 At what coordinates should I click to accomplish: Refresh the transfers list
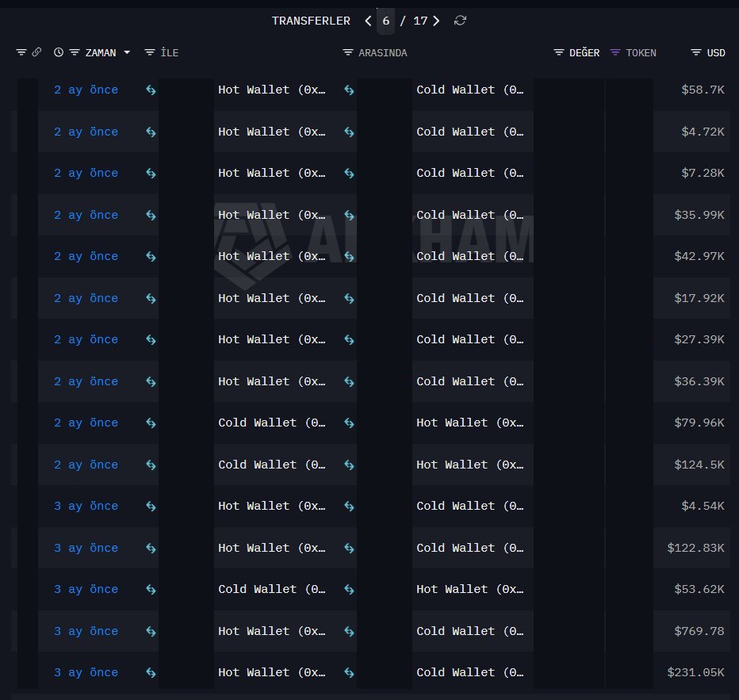point(460,21)
